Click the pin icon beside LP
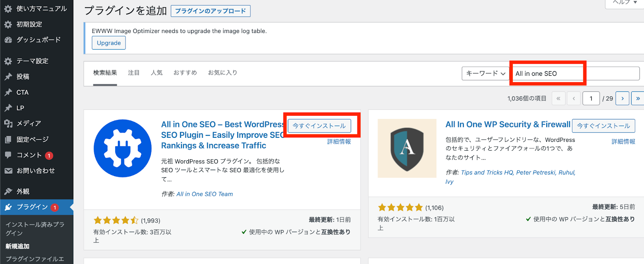 point(8,108)
